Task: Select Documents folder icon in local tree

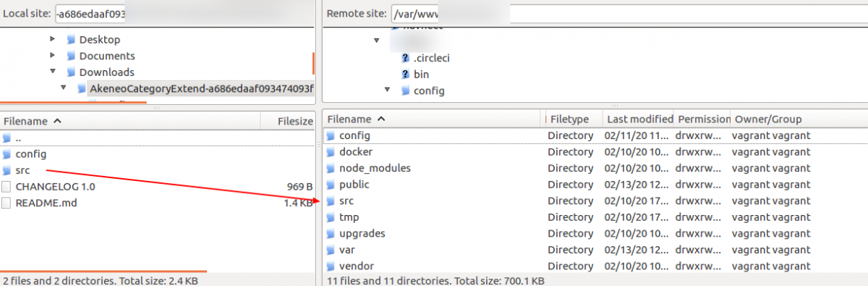Action: (x=71, y=56)
